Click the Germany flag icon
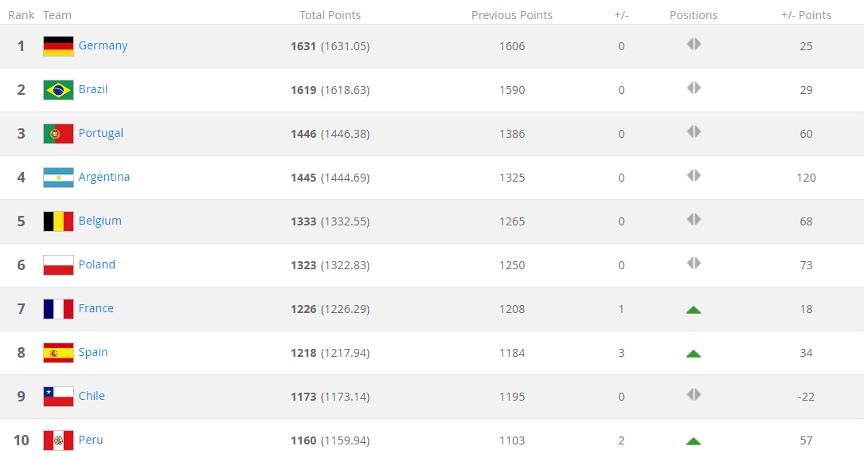This screenshot has height=458, width=868. pyautogui.click(x=58, y=46)
